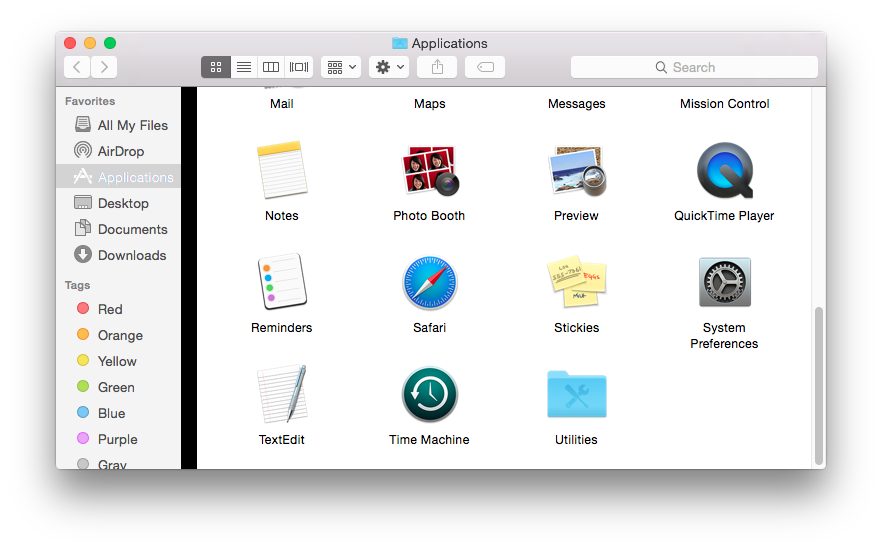Select the Blue tag

pos(119,413)
